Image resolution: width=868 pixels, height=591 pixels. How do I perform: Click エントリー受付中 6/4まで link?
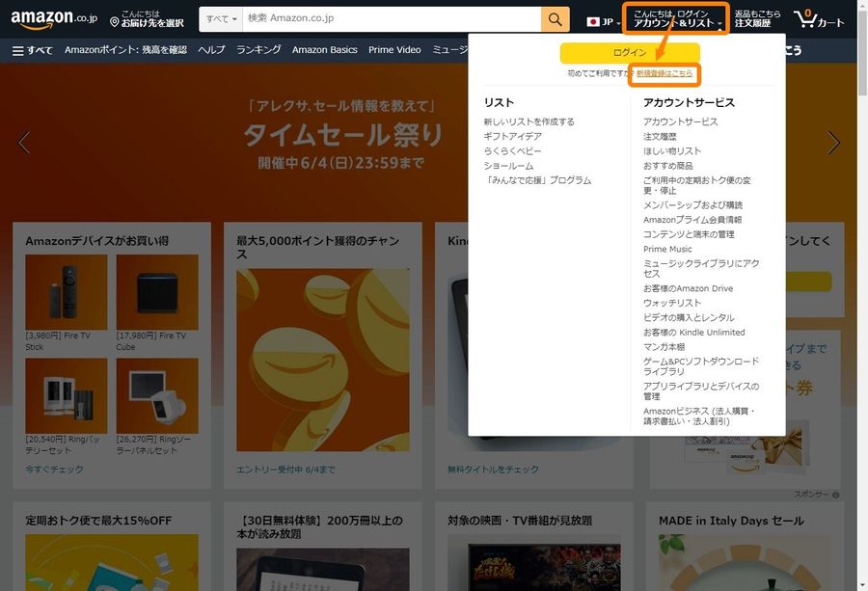pyautogui.click(x=285, y=470)
